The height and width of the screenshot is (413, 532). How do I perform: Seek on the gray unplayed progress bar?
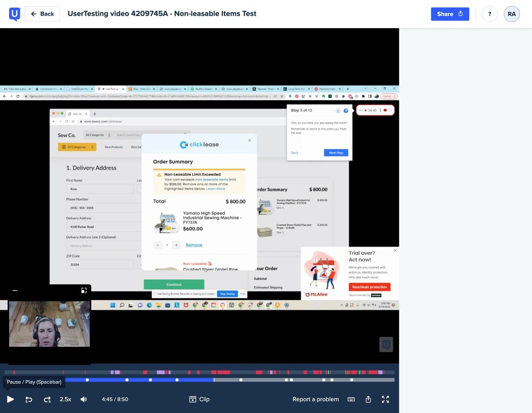304,380
